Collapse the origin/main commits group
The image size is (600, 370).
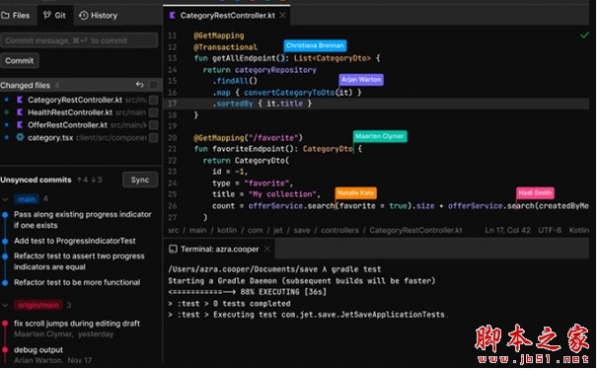pos(5,305)
